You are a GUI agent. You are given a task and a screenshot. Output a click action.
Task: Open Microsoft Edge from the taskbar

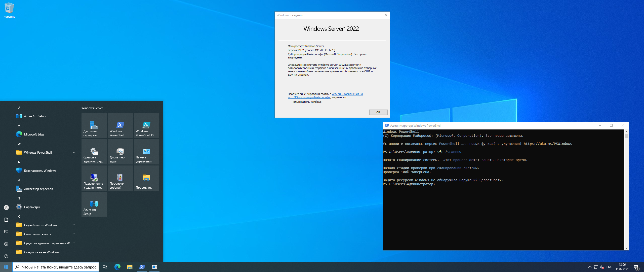pos(117,267)
